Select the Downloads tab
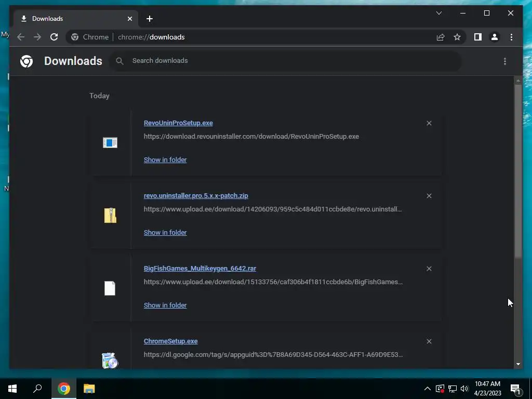Image resolution: width=532 pixels, height=399 pixels. [x=76, y=19]
